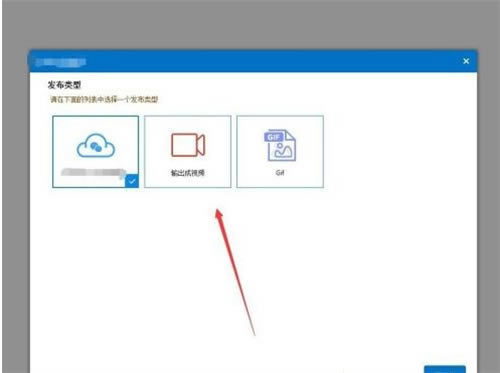
Task: Click the instruction text under 发布类型
Action: 104,99
